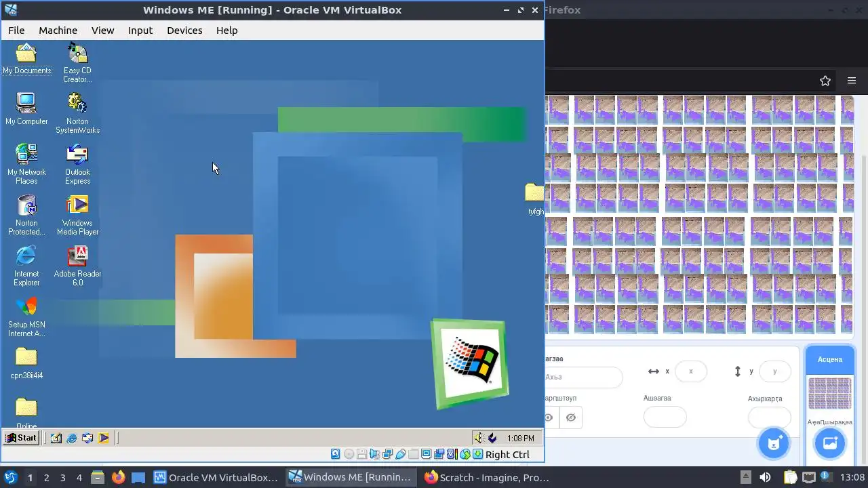The width and height of the screenshot is (868, 488).
Task: Open the VirtualBox Devices menu
Action: coord(184,30)
